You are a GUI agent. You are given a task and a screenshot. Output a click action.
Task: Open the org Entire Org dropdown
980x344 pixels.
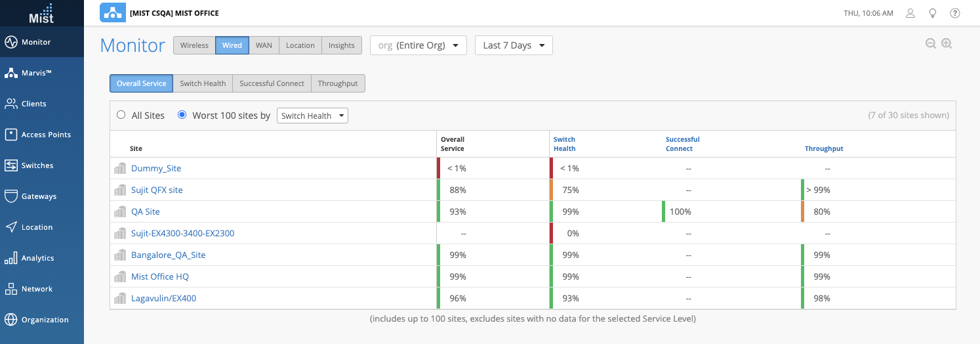point(419,45)
